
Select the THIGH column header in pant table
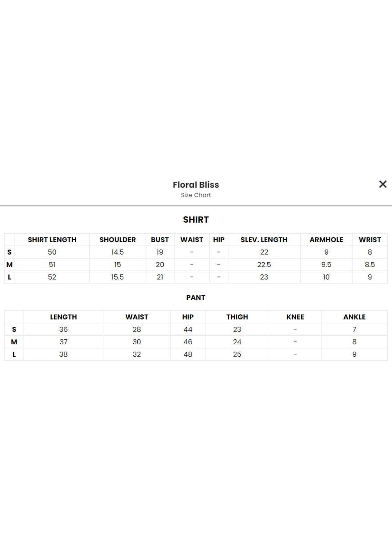click(x=237, y=317)
